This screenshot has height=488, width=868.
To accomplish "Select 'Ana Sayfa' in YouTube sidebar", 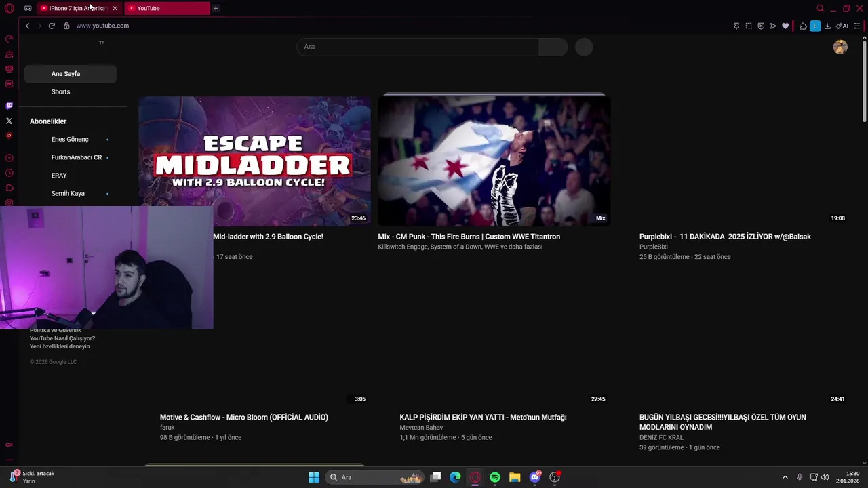I will (x=71, y=73).
